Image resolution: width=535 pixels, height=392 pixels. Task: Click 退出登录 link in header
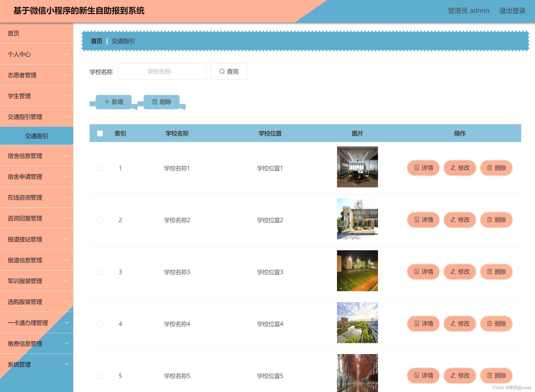click(x=512, y=11)
